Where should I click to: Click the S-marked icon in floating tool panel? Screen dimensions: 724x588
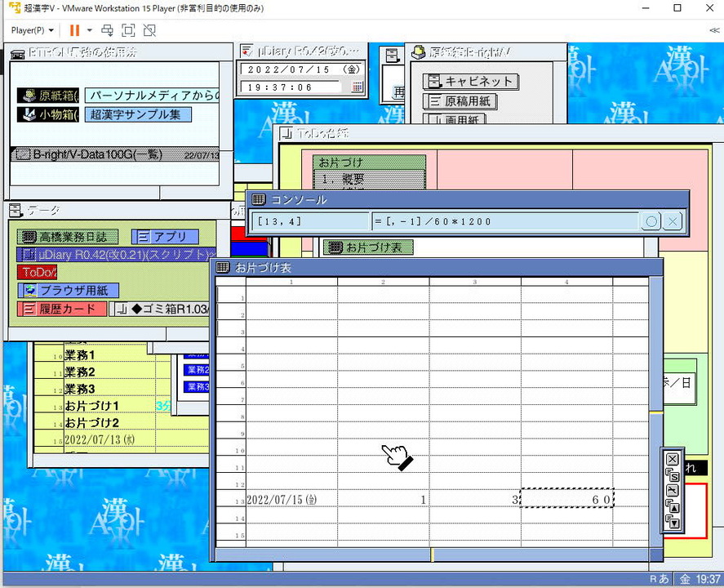(x=673, y=474)
